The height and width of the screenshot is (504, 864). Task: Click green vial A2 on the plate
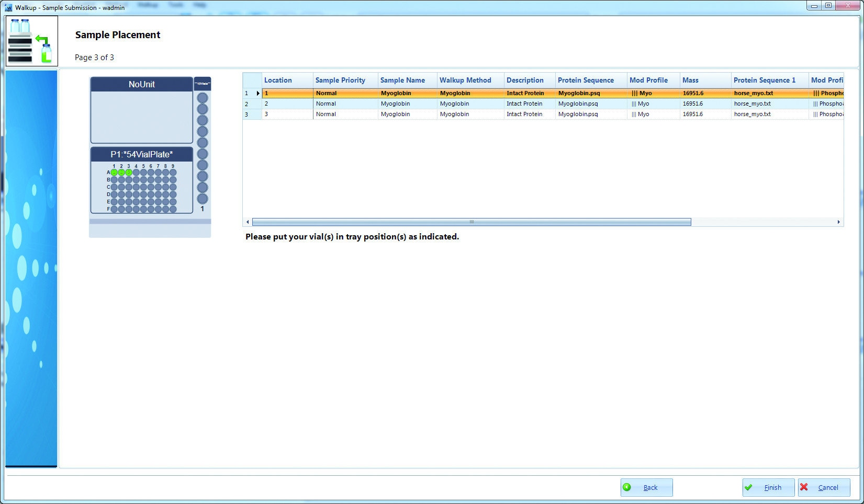(x=121, y=173)
